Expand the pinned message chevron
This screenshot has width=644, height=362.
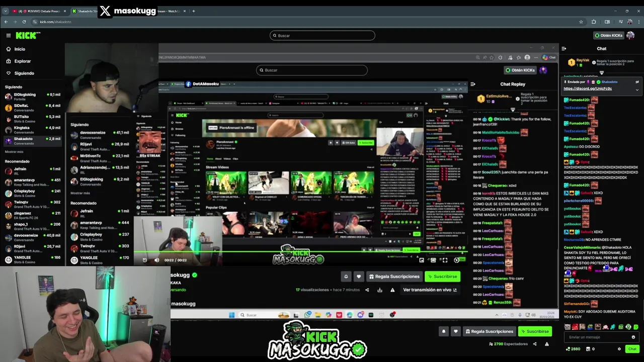tap(637, 89)
